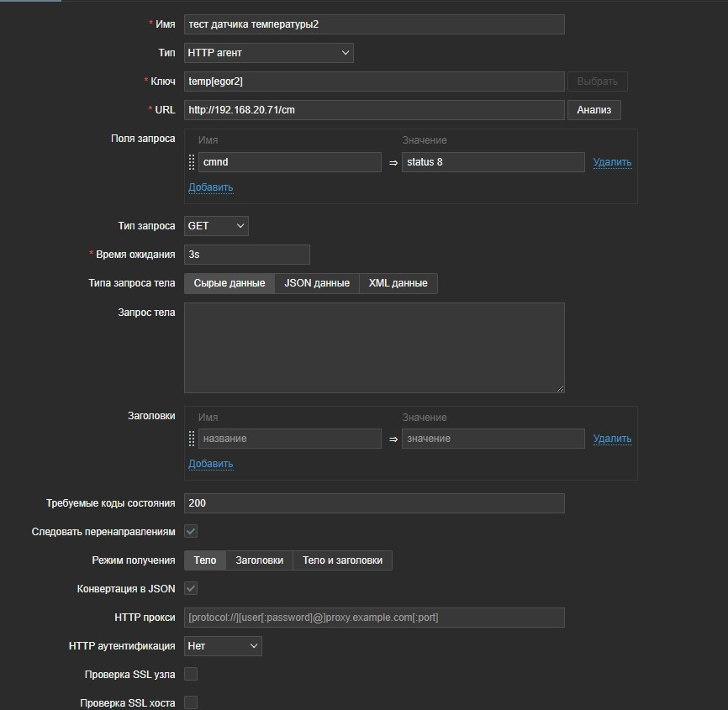This screenshot has width=728, height=710.
Task: Click Удалить link for the cmnd query field
Action: (612, 162)
